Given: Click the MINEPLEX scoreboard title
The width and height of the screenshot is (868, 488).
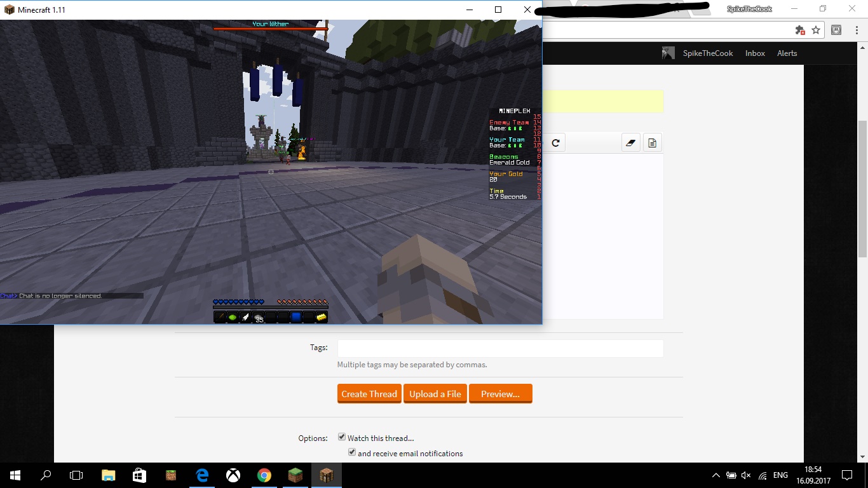Looking at the screenshot, I should 515,111.
